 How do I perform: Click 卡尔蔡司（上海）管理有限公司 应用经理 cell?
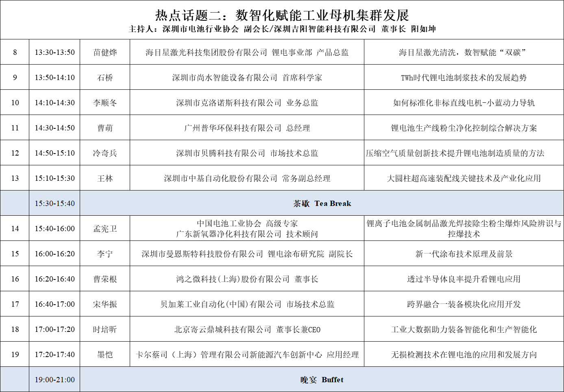[247, 354]
